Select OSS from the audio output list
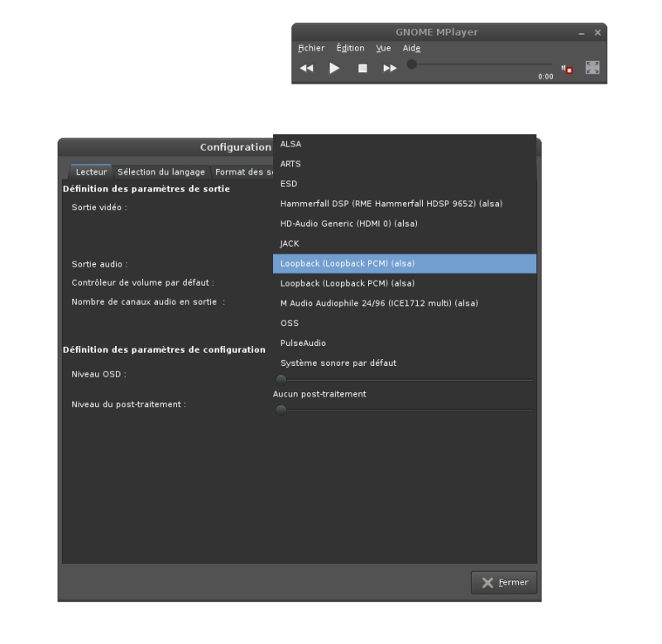 point(405,323)
